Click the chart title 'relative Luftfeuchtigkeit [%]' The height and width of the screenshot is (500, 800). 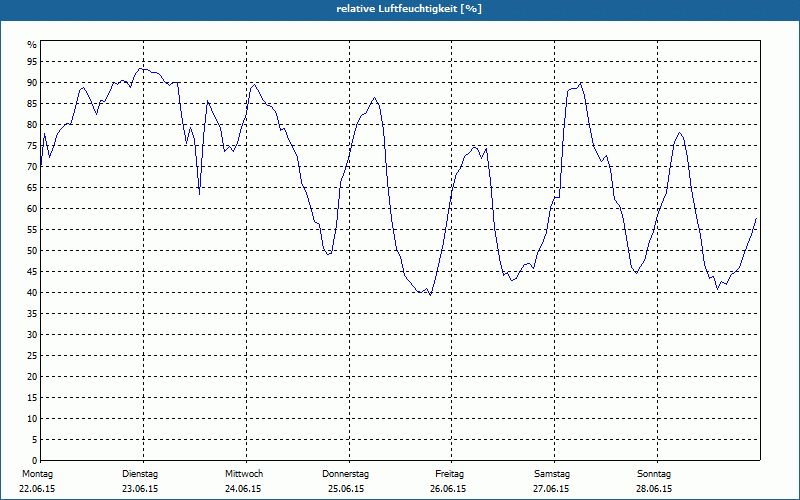click(409, 9)
